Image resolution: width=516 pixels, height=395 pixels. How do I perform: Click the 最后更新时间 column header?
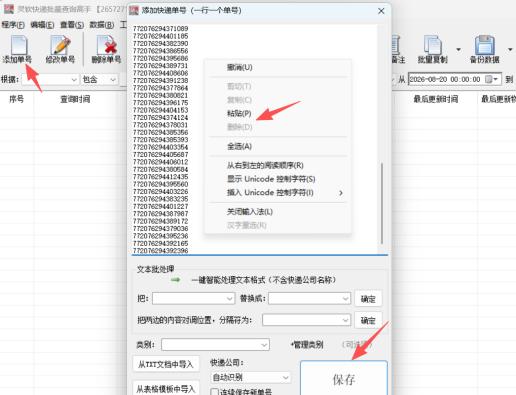tap(436, 99)
